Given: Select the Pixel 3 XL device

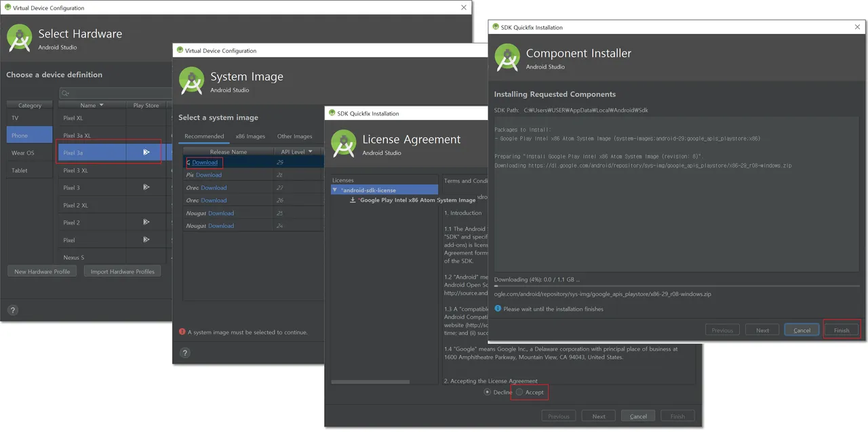Looking at the screenshot, I should pyautogui.click(x=75, y=170).
